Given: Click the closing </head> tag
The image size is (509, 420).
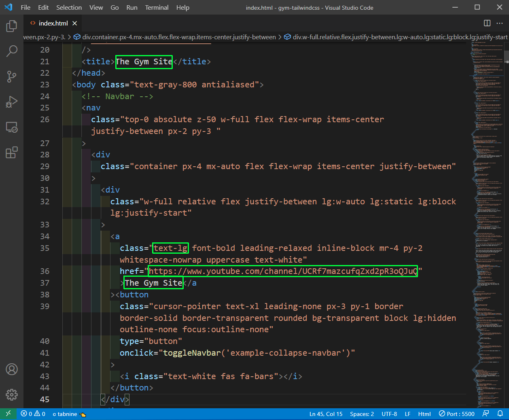Looking at the screenshot, I should pyautogui.click(x=89, y=73).
